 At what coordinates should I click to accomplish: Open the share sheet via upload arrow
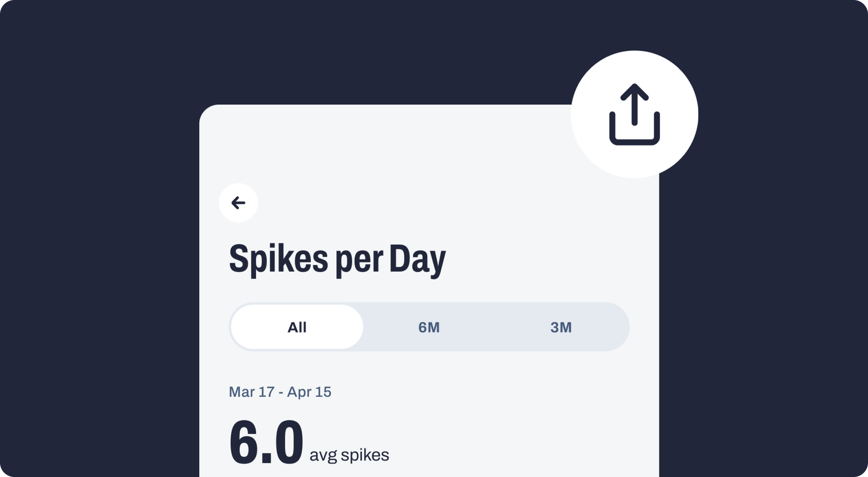(634, 115)
